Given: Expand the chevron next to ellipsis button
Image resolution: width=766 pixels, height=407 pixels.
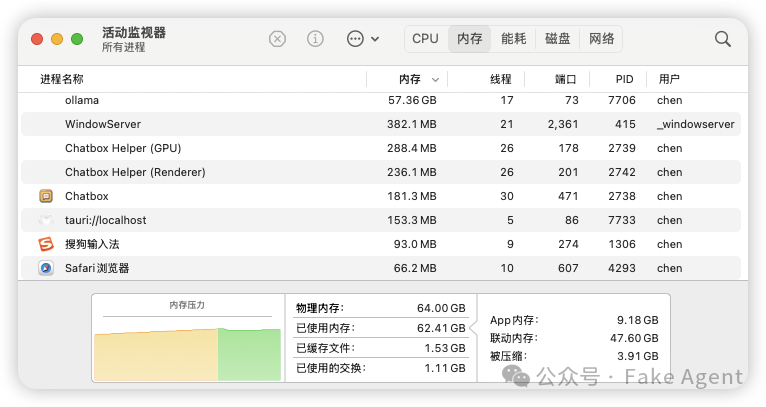Looking at the screenshot, I should 375,39.
